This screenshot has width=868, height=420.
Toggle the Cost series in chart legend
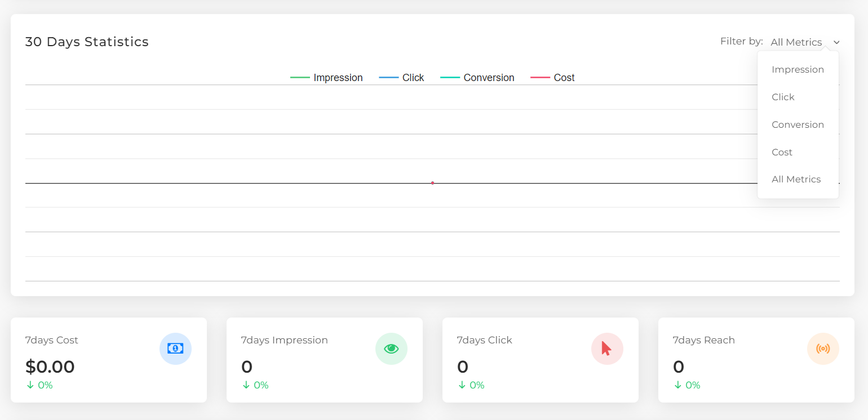point(552,78)
